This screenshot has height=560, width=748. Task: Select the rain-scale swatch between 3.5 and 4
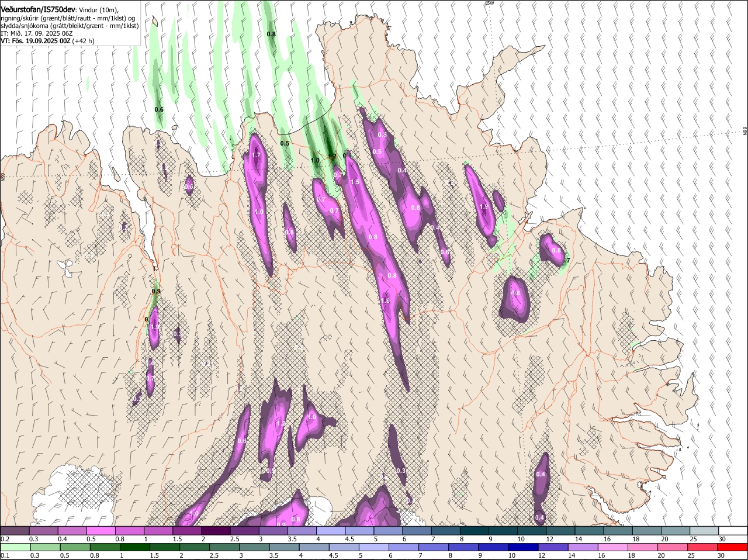[284, 547]
